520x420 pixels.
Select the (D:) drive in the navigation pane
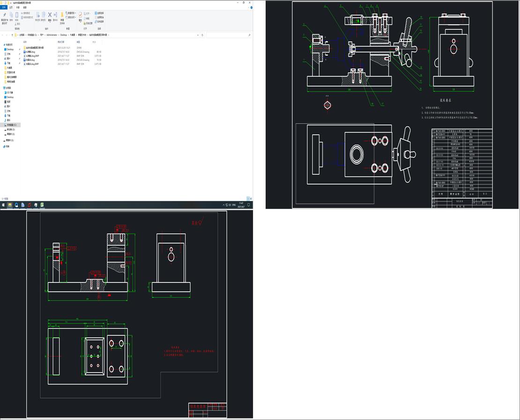tap(11, 130)
